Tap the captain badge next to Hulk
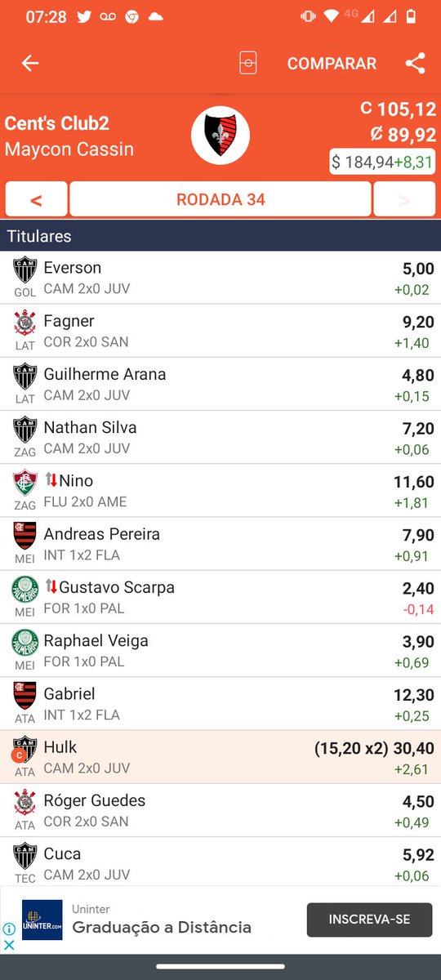Image resolution: width=441 pixels, height=980 pixels. (x=17, y=755)
